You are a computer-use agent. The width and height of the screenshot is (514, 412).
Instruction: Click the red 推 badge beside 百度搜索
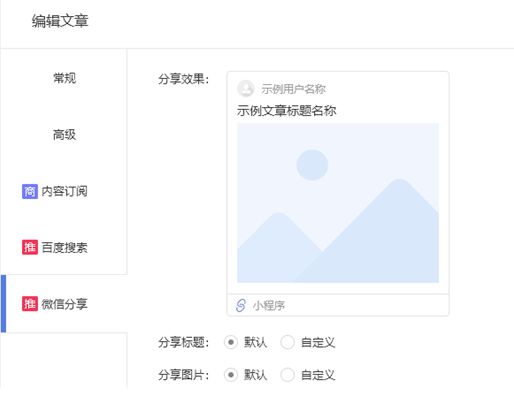pyautogui.click(x=30, y=247)
